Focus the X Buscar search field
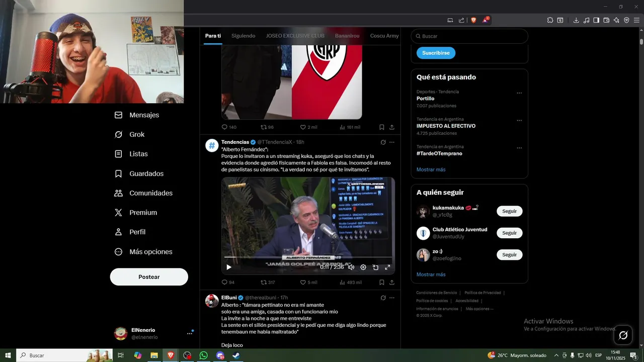This screenshot has width=644, height=362. [x=469, y=36]
